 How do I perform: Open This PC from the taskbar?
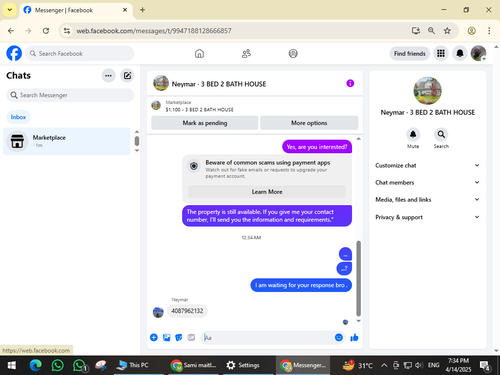(x=133, y=365)
